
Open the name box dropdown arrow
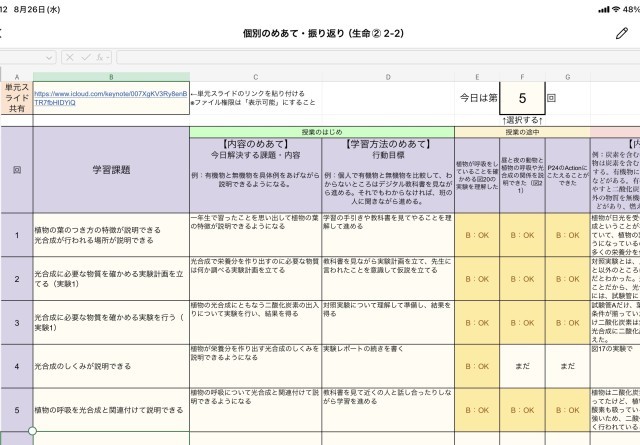point(49,58)
